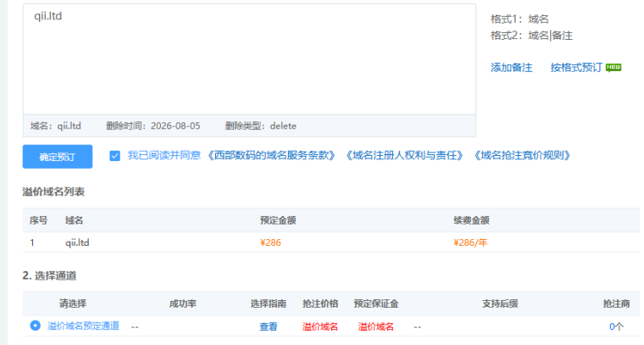The image size is (644, 345).
Task: Open 《域名注册人权利与责任》 link
Action: click(x=404, y=156)
